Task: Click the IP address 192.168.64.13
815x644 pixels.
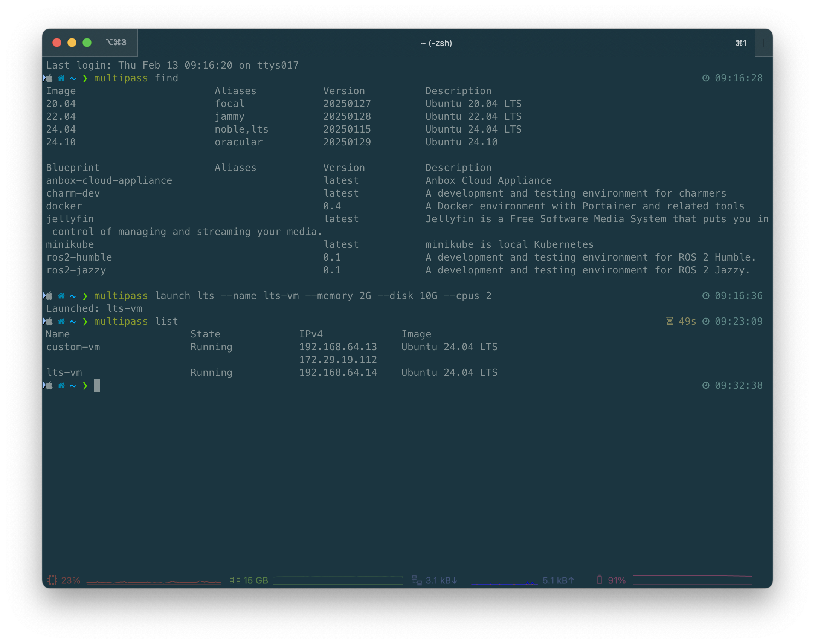Action: (x=338, y=347)
